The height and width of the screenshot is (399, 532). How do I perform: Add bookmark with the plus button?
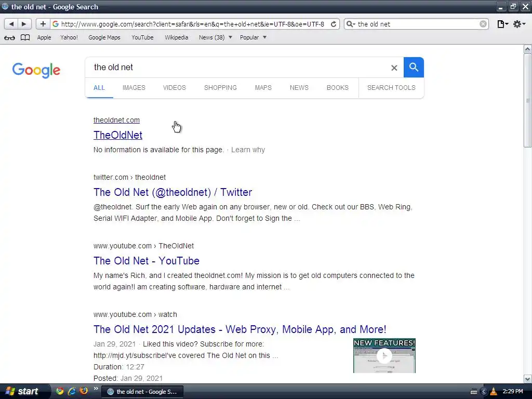point(43,24)
